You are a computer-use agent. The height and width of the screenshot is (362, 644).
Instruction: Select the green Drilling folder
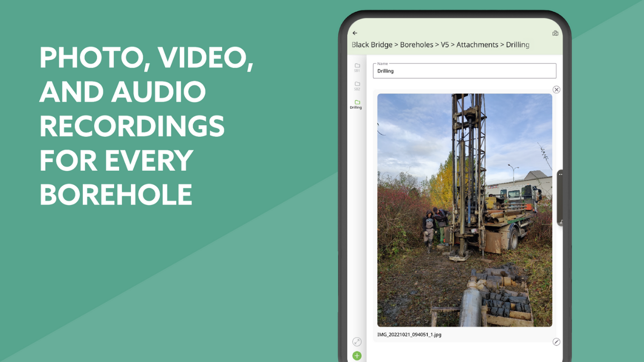pos(356,105)
